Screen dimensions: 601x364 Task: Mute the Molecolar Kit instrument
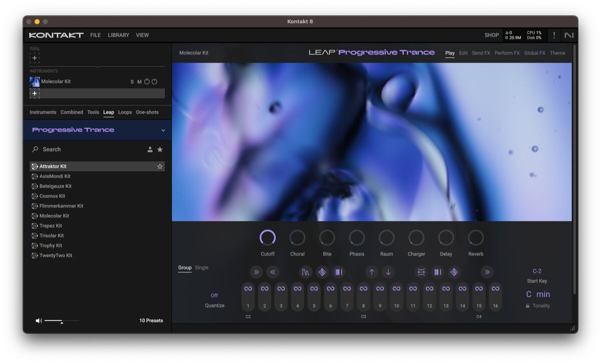pos(139,82)
